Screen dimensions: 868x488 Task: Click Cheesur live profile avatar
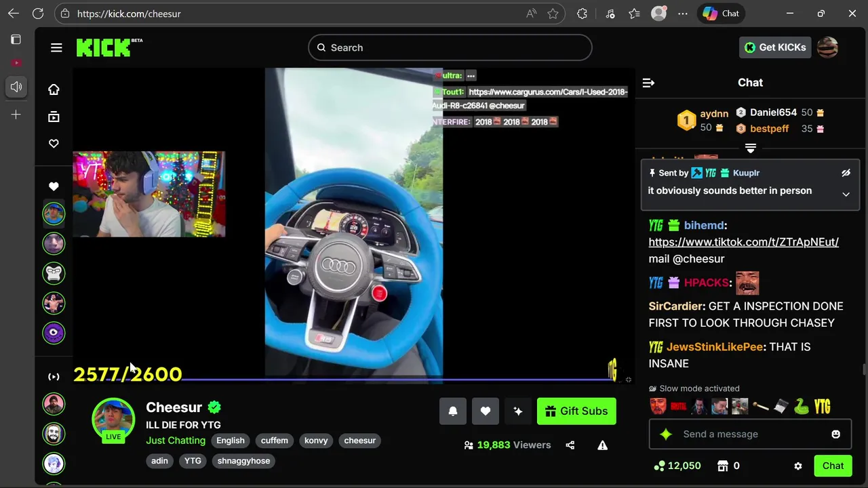pyautogui.click(x=113, y=420)
